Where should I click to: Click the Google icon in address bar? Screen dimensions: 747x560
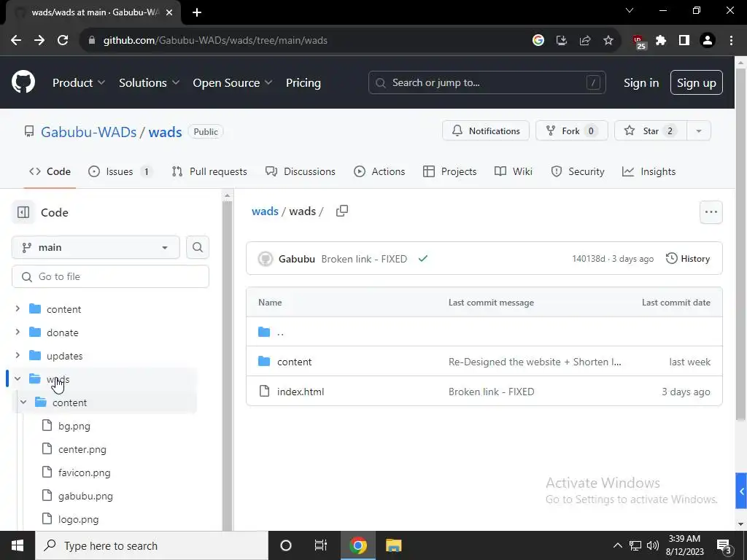pyautogui.click(x=538, y=41)
